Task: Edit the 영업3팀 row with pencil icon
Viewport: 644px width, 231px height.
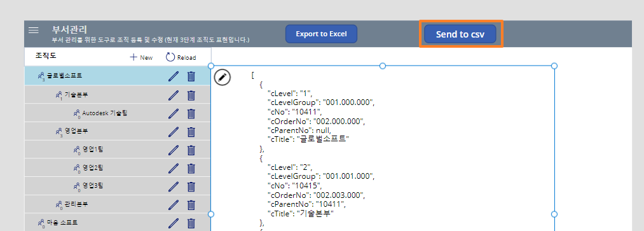Action: click(174, 186)
